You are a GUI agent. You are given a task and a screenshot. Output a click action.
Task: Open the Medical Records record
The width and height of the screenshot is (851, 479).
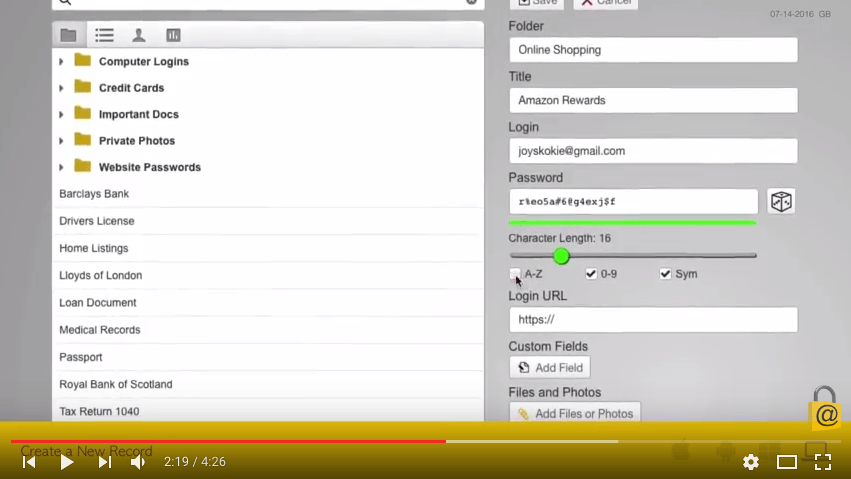click(x=268, y=330)
